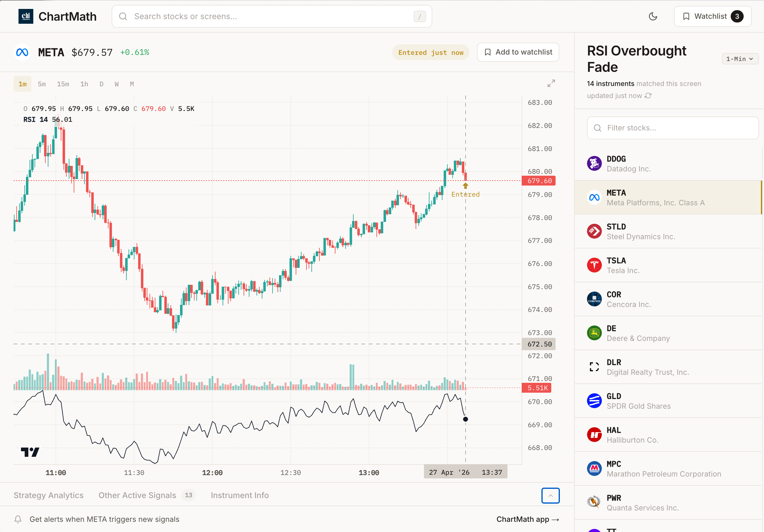Screen dimensions: 764x532
Task: Open the 1-Min screen timeframe dropdown
Action: [x=740, y=59]
